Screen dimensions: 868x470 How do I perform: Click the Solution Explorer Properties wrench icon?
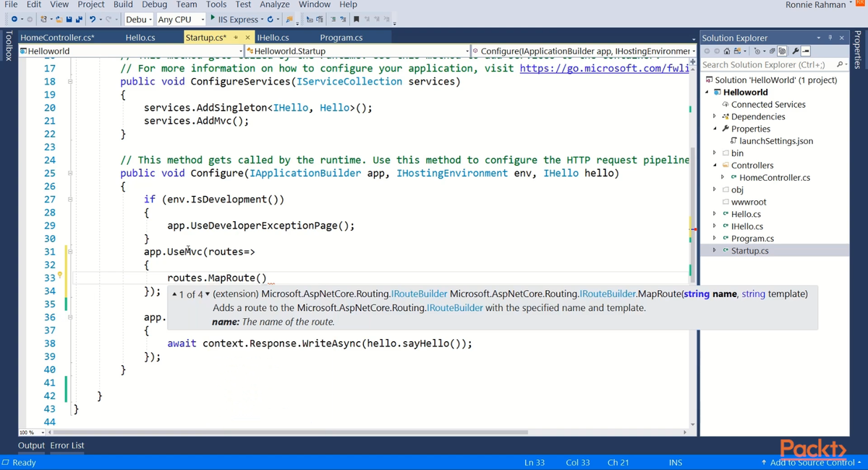796,51
